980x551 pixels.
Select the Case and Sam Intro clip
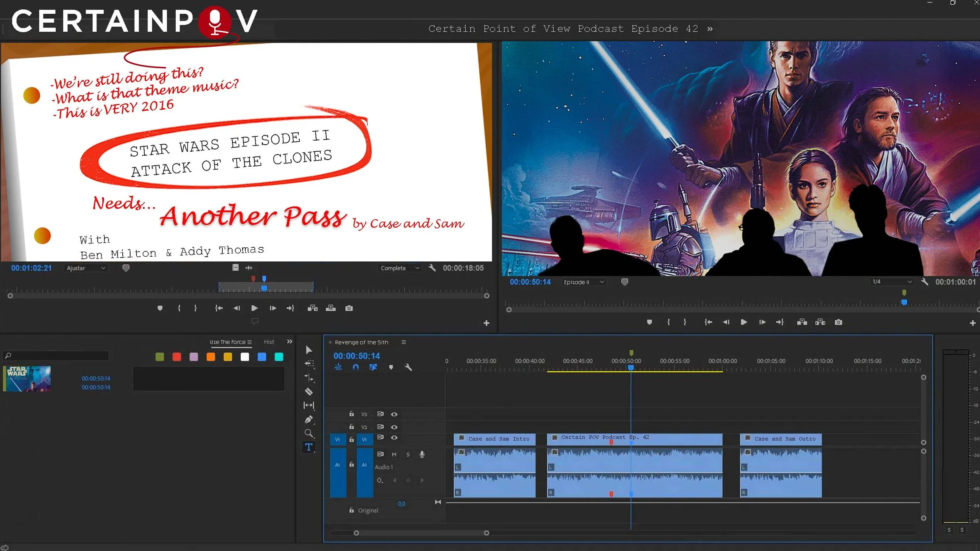coord(495,439)
